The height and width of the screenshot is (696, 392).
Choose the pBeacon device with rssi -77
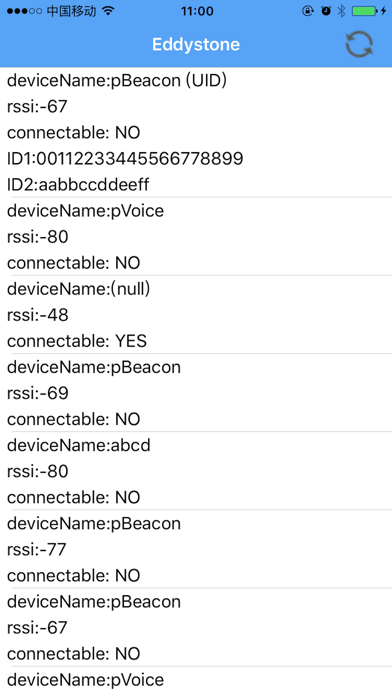[196, 549]
